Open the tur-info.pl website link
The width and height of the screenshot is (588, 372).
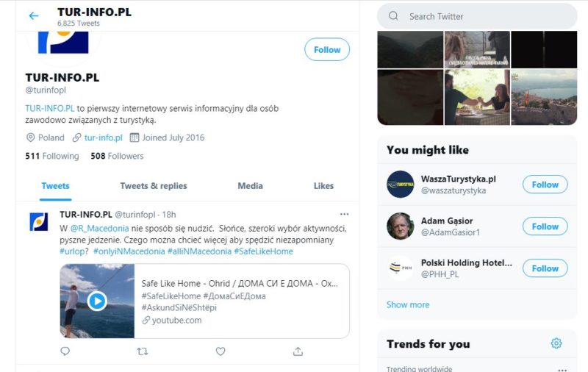tap(103, 137)
